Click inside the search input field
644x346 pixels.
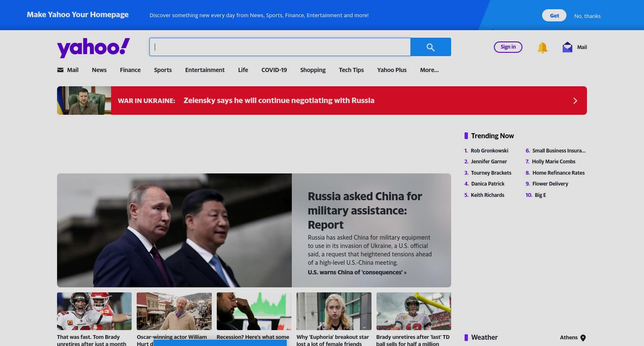[280, 47]
